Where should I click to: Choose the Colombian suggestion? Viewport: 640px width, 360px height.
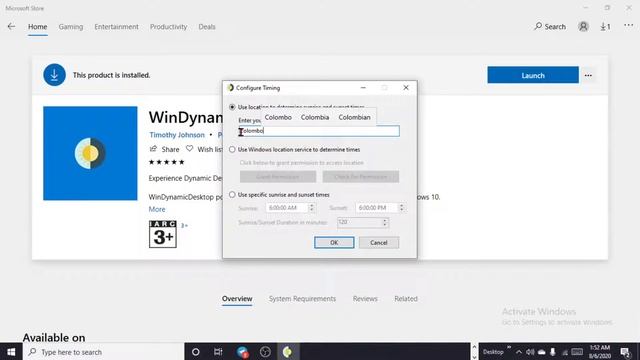[x=354, y=117]
